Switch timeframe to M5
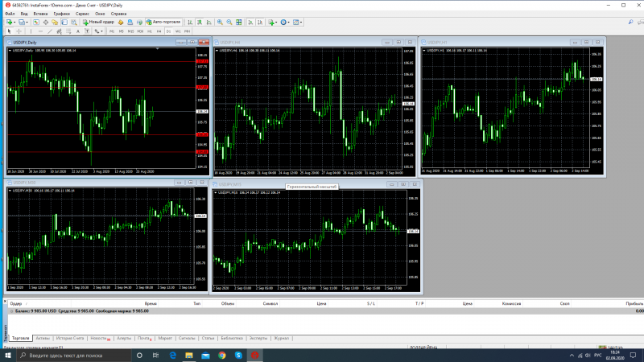 [x=122, y=31]
